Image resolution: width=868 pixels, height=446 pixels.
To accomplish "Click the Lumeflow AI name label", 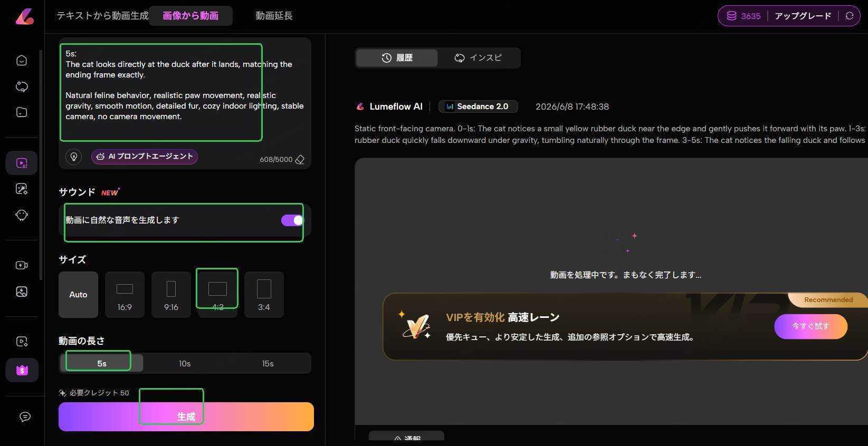I will tap(396, 106).
